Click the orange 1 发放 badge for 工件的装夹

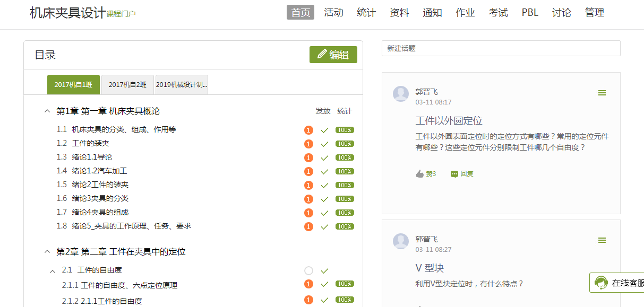tap(308, 143)
